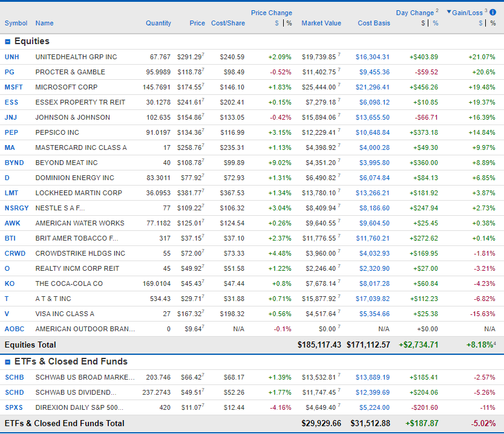504x434 pixels.
Task: Open the MA symbol link
Action: click(x=10, y=147)
